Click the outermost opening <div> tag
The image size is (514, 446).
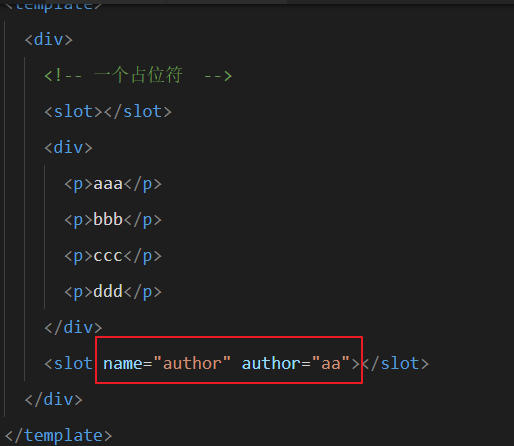[49, 39]
